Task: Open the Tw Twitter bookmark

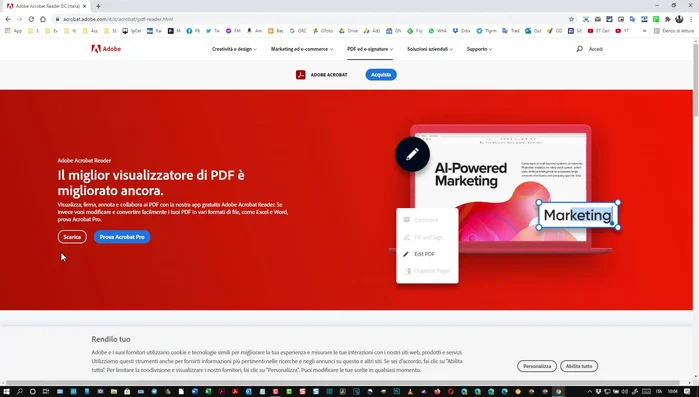Action: (213, 31)
